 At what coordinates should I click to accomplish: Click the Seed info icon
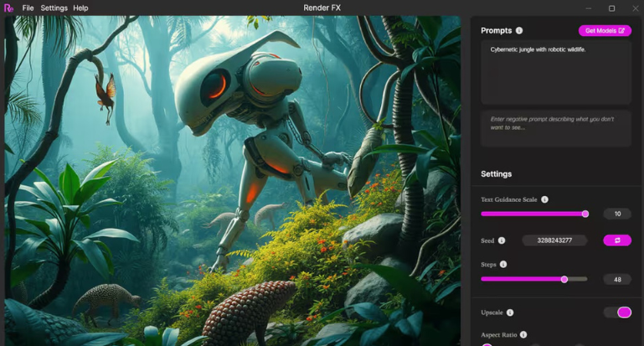pos(502,240)
